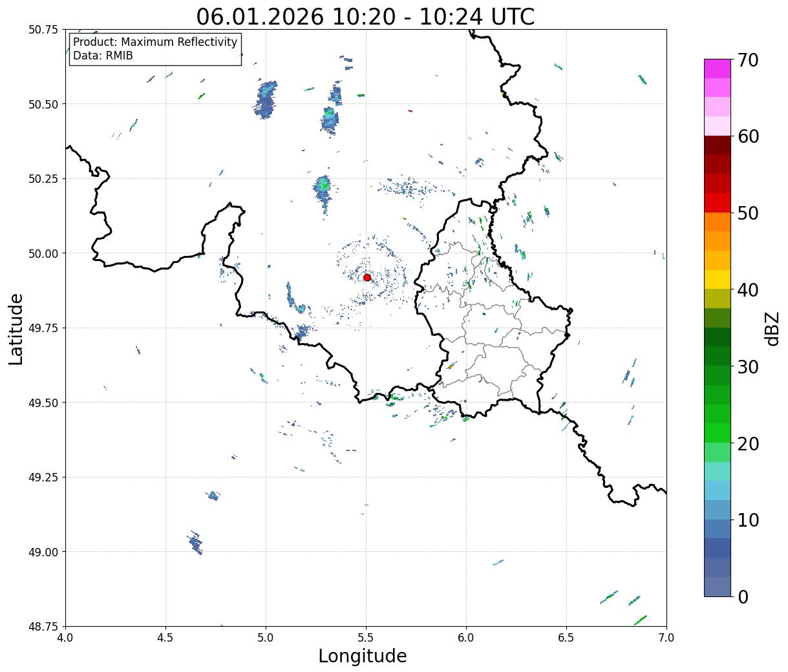This screenshot has width=788, height=672.
Task: Click the latitude tick label 49.75
Action: point(43,328)
